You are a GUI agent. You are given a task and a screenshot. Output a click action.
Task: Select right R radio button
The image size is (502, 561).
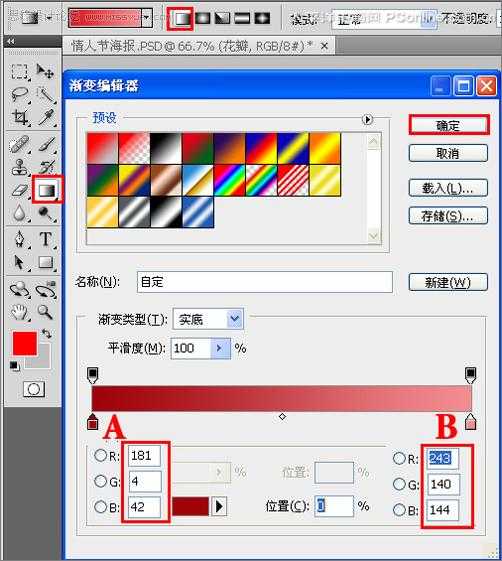pyautogui.click(x=399, y=458)
